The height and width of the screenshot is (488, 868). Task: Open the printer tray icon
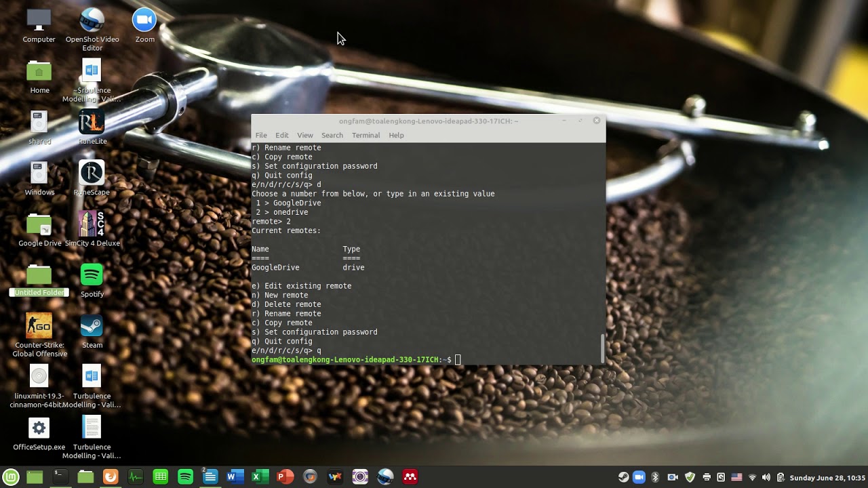point(707,477)
